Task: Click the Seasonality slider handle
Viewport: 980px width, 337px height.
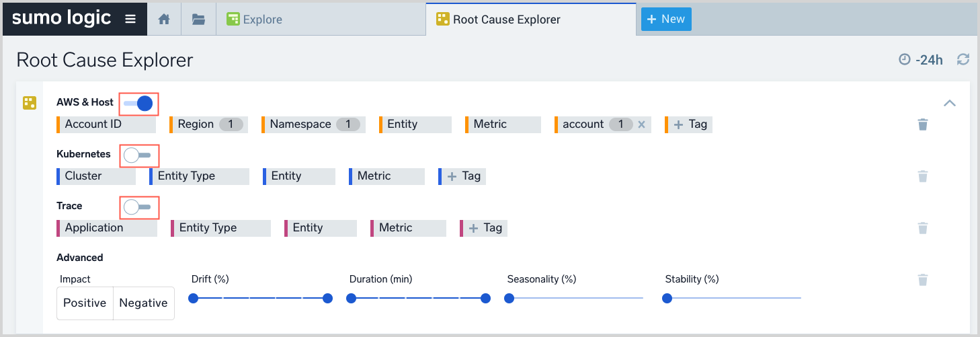Action: click(509, 298)
